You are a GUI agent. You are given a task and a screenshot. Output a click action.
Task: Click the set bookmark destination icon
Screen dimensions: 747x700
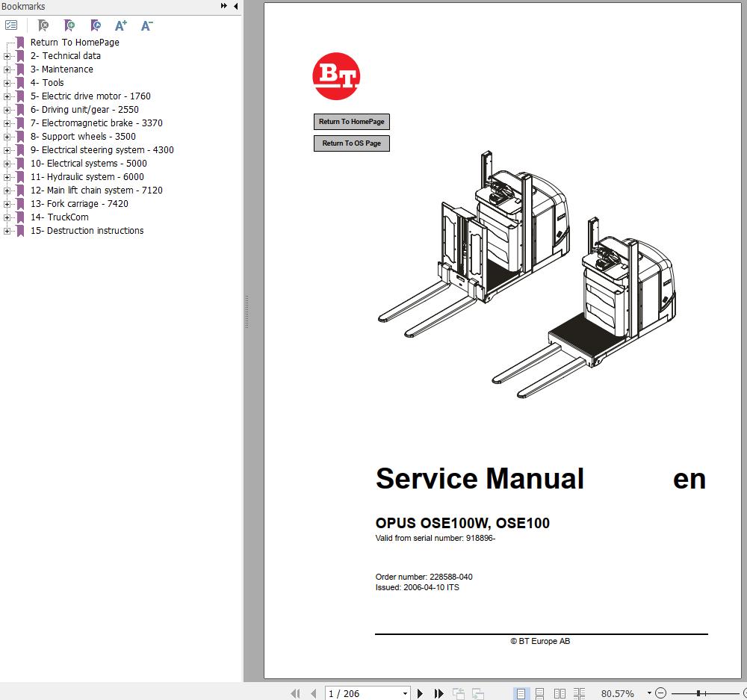96,25
